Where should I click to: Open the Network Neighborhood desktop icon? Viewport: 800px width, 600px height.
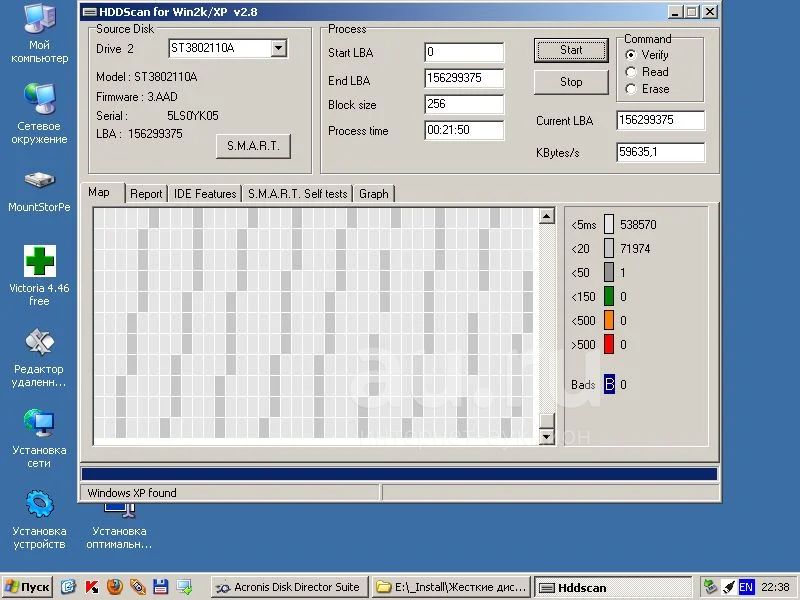pos(39,113)
